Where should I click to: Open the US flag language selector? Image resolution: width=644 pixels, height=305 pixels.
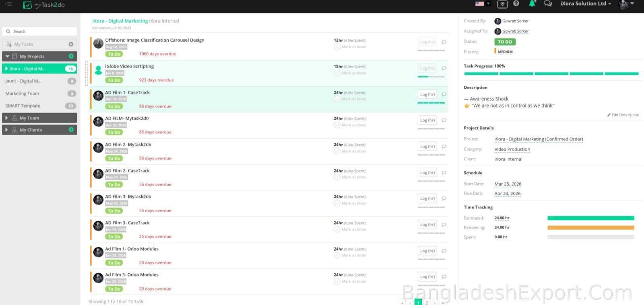point(483,4)
